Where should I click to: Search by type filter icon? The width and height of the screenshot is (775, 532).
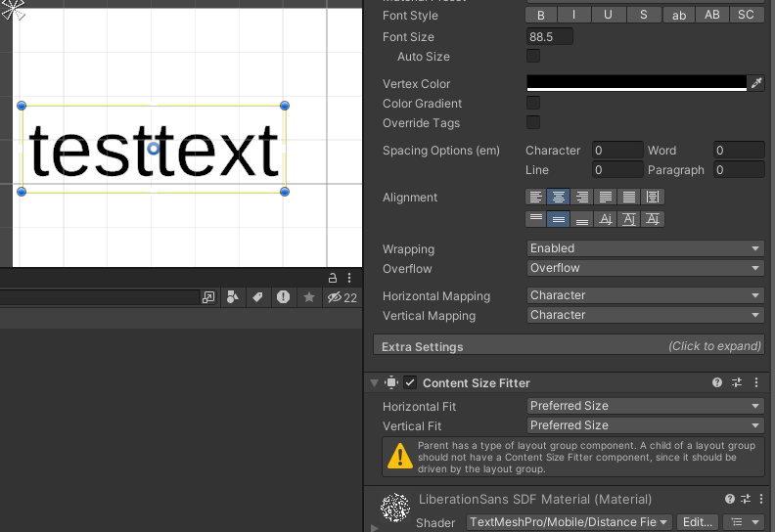pos(232,297)
